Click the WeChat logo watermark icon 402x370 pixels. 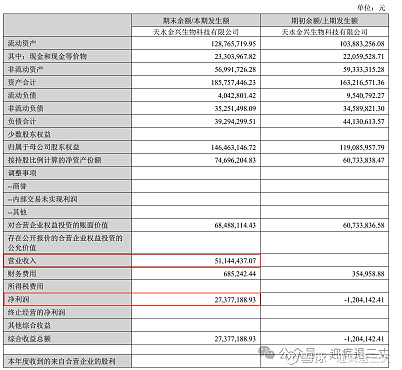click(x=266, y=352)
